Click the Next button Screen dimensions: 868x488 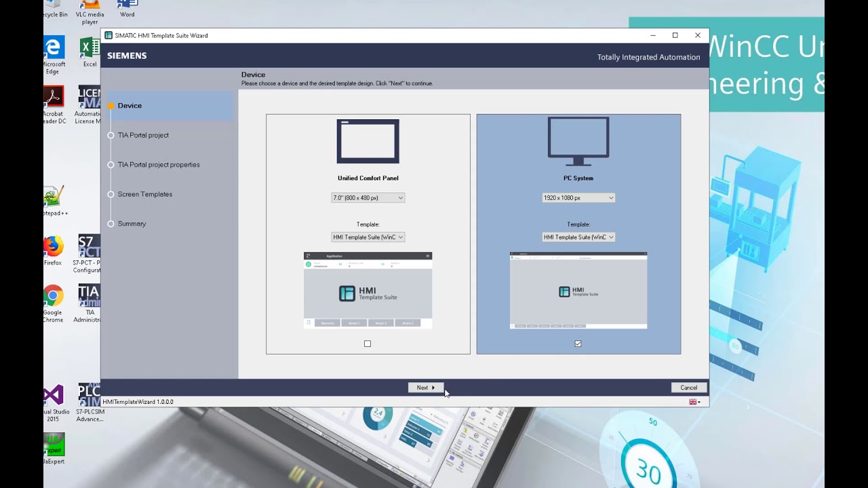coord(425,388)
